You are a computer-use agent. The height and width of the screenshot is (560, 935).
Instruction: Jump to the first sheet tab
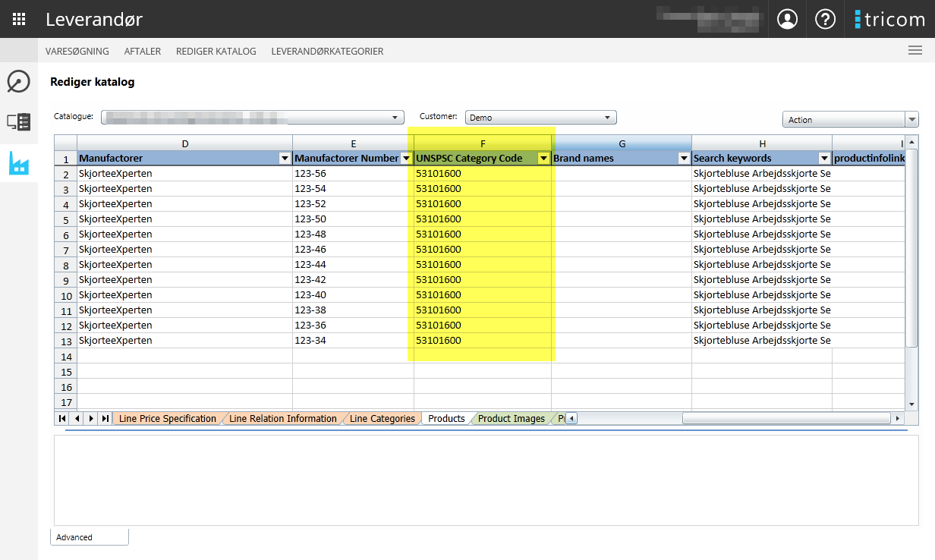(61, 418)
